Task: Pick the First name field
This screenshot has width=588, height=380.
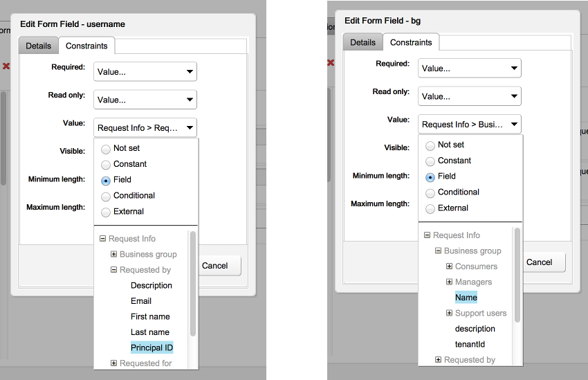Action: (150, 316)
